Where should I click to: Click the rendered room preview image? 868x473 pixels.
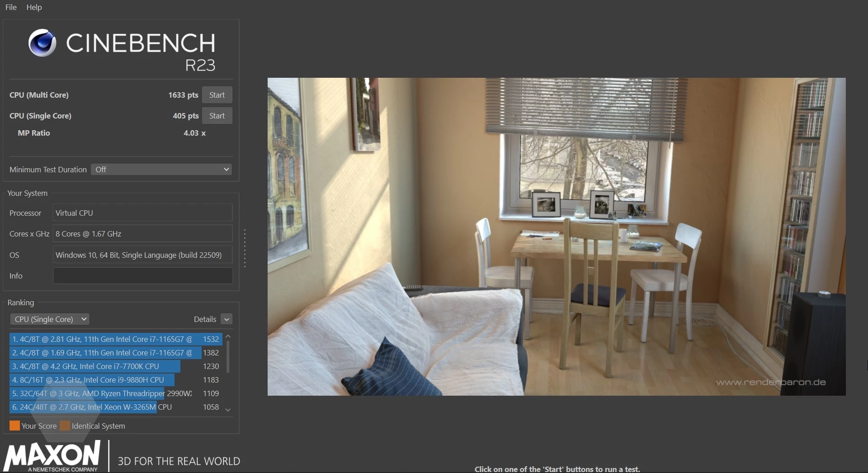click(x=556, y=236)
